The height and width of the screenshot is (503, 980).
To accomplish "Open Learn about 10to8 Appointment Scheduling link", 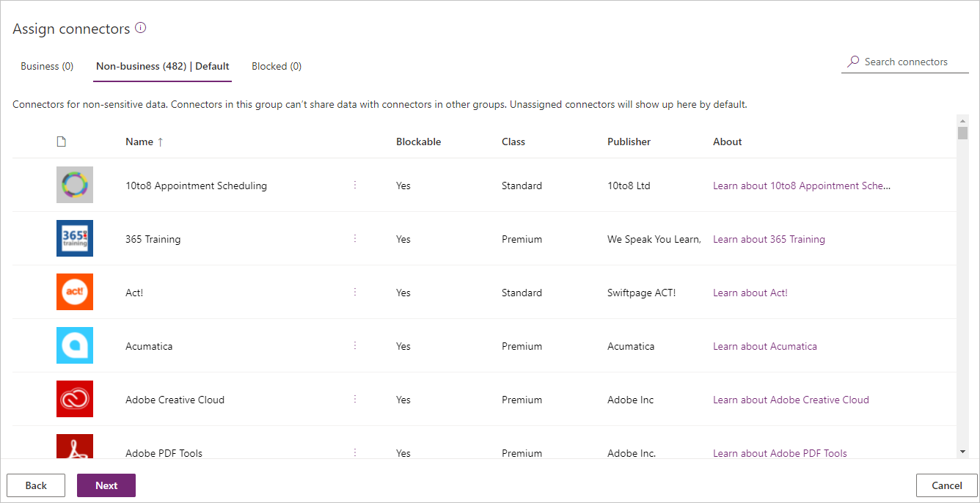I will coord(802,186).
